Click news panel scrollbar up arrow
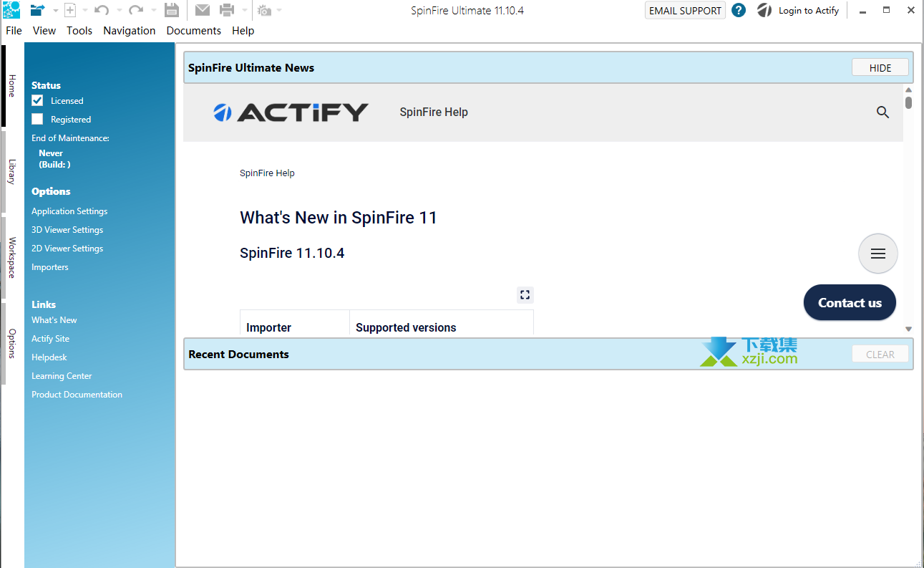 (908, 90)
